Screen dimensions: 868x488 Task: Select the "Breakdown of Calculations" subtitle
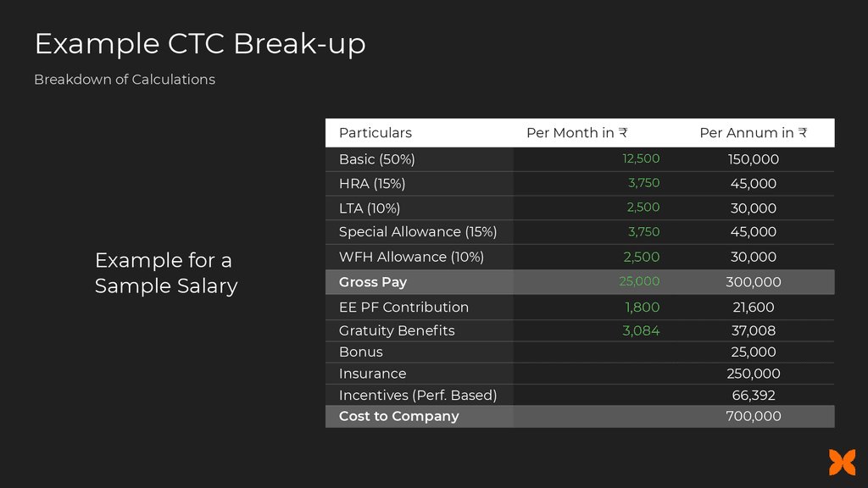point(125,80)
